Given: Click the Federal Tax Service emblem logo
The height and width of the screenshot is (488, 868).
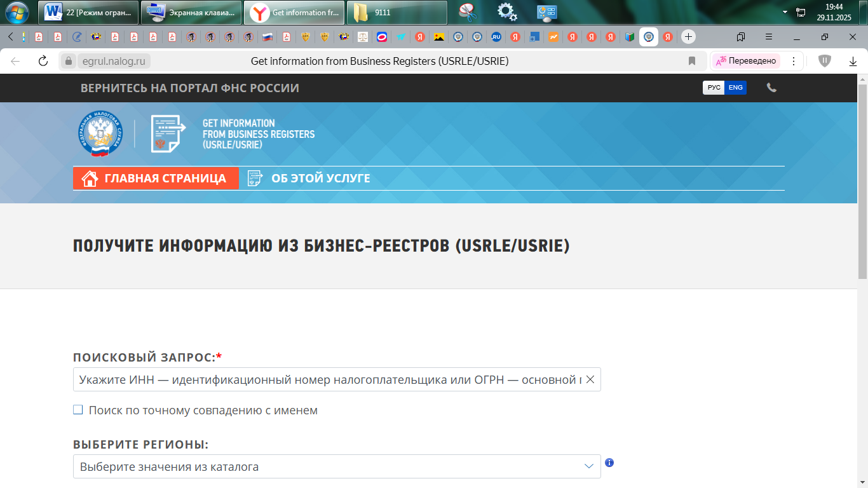Looking at the screenshot, I should (x=101, y=133).
